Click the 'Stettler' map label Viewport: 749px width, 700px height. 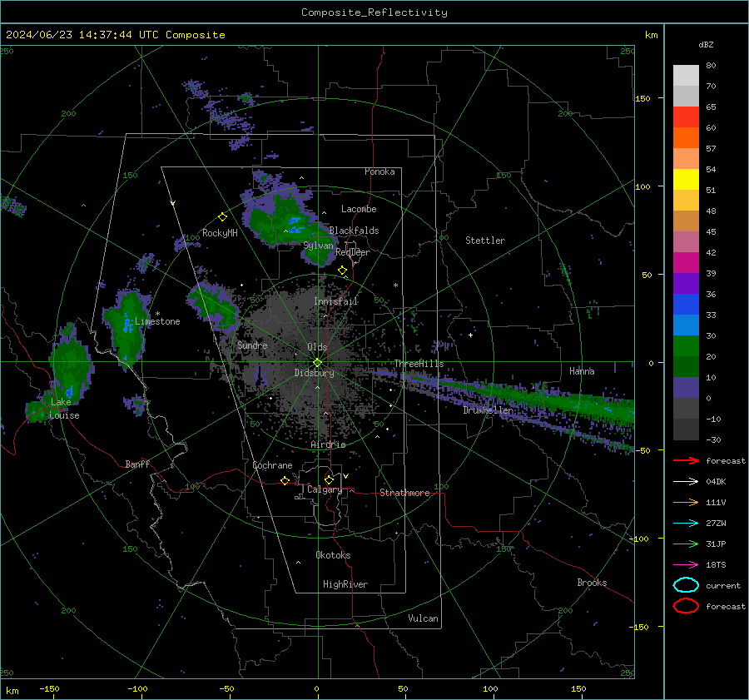pyautogui.click(x=485, y=241)
